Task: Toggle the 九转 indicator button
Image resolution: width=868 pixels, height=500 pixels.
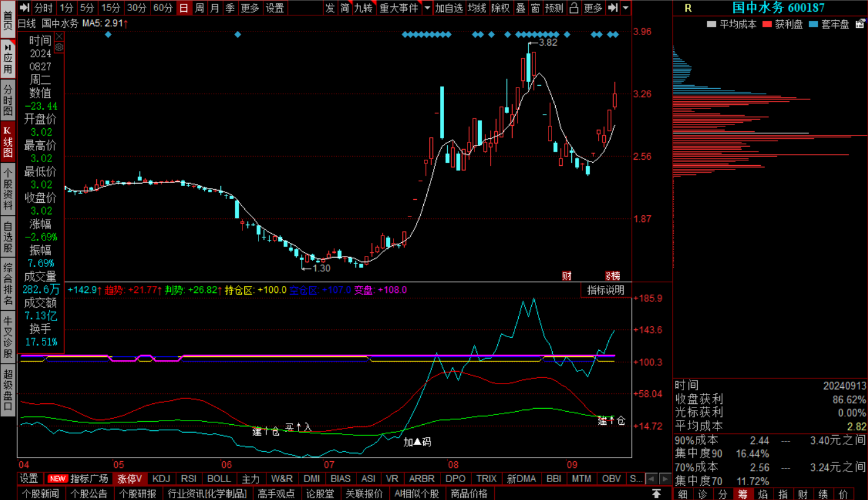Action: pos(363,8)
